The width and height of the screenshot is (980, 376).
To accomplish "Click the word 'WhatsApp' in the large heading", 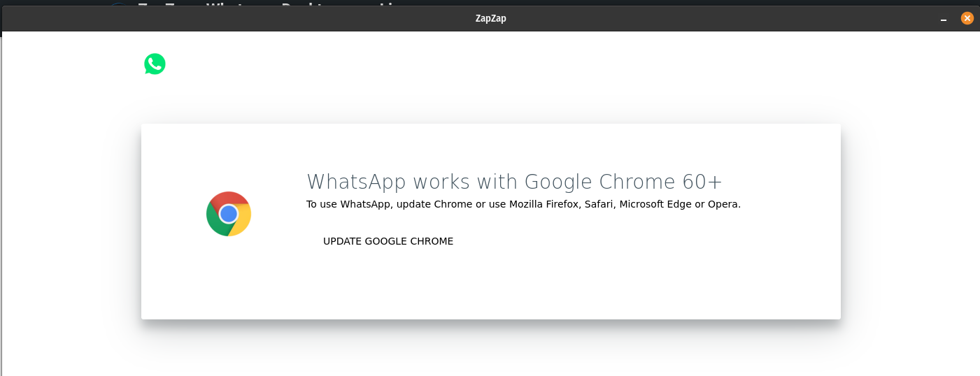I will pos(356,182).
